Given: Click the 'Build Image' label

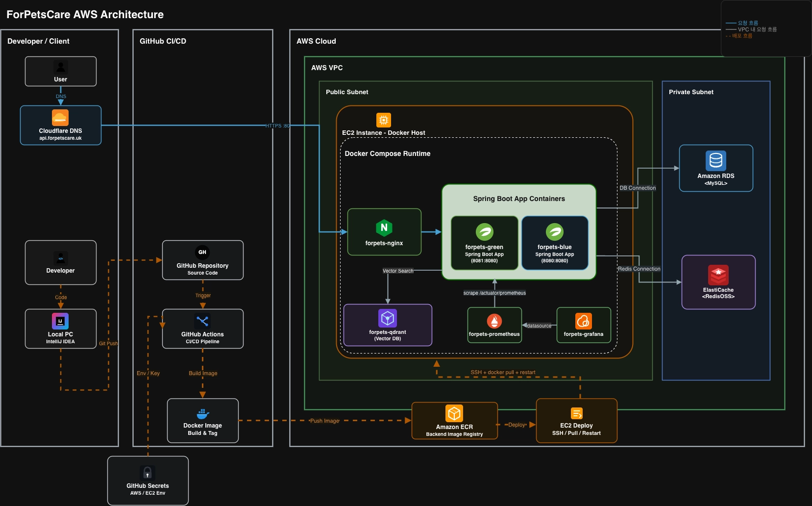Looking at the screenshot, I should [x=203, y=373].
